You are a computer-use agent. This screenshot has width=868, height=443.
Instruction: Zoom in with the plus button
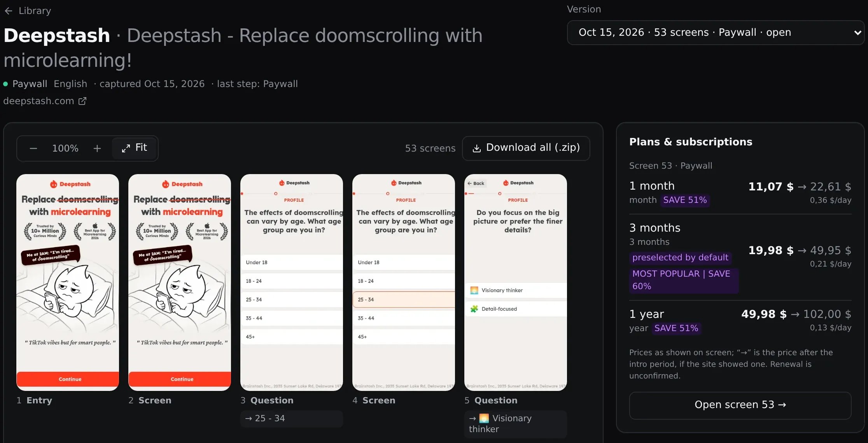tap(97, 148)
